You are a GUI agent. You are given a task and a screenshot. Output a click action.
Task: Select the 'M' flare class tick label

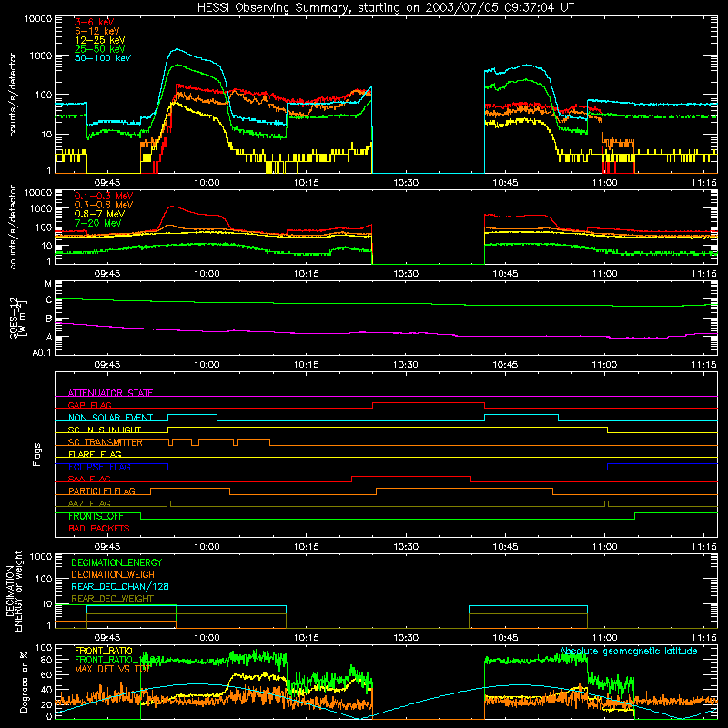[48, 284]
